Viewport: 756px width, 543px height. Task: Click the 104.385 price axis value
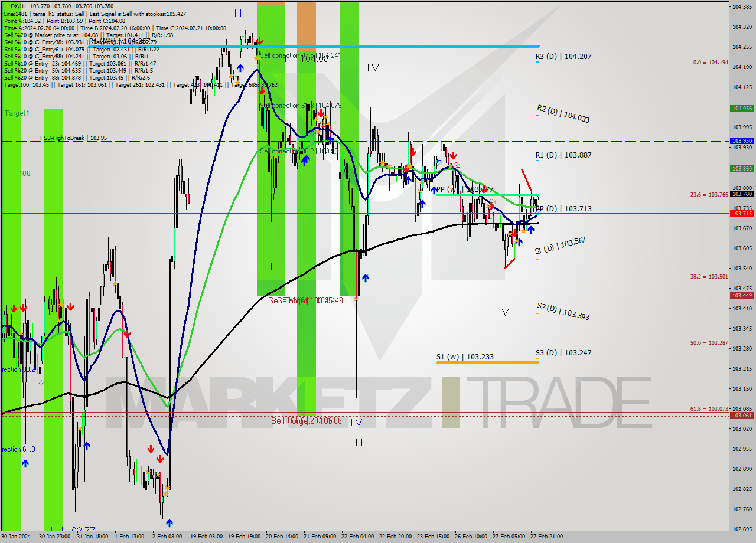click(741, 7)
